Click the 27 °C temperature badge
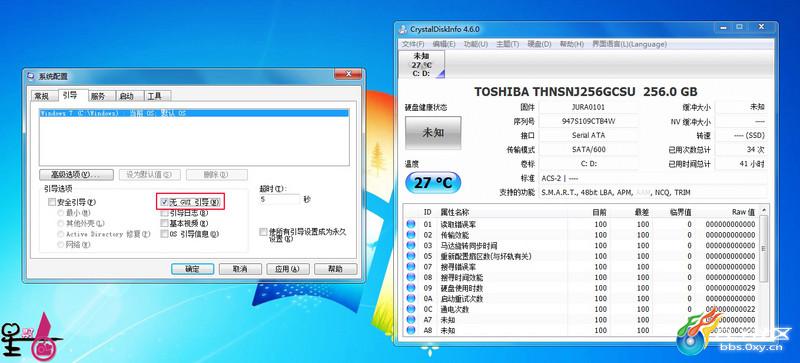800x363 pixels. pos(433,183)
